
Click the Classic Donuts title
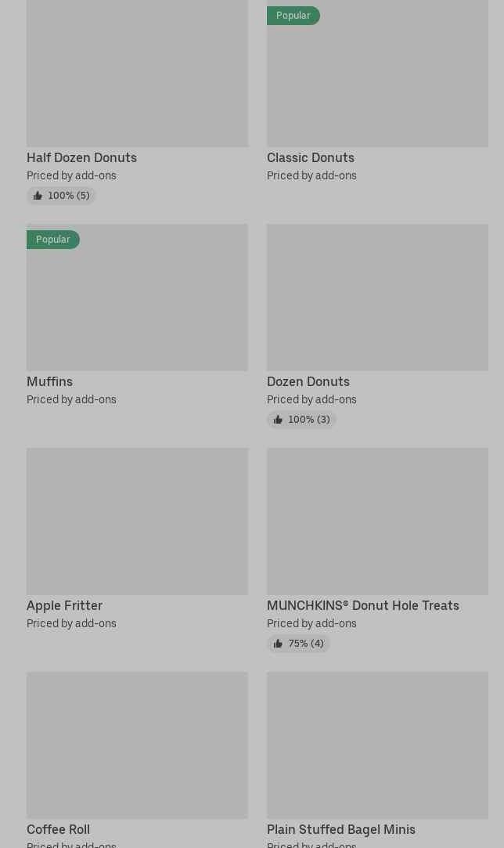(310, 158)
